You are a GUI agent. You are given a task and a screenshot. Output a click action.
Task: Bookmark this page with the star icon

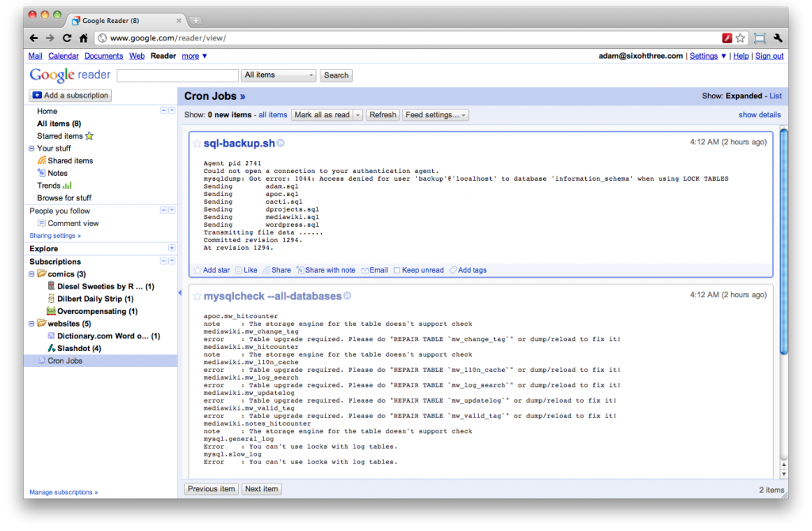click(x=740, y=38)
